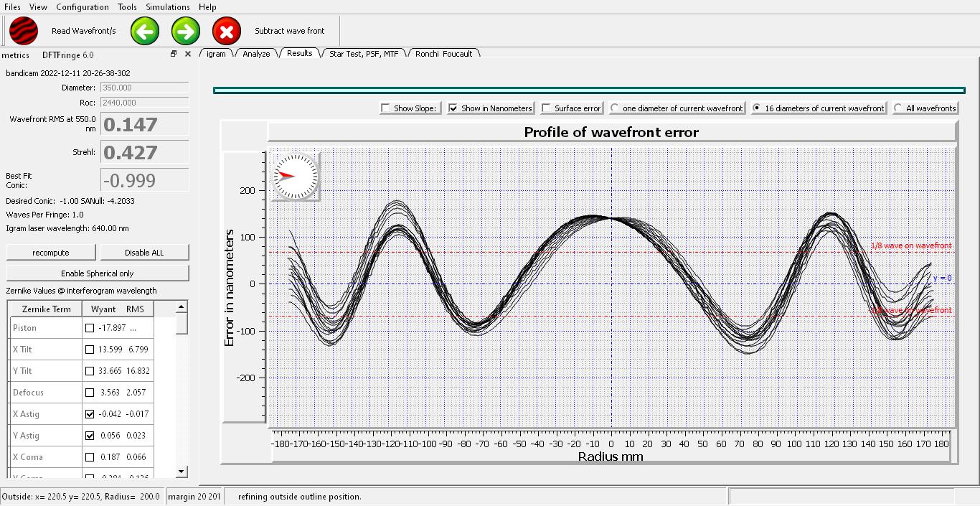Click the green left arrow previous wavefront
The height and width of the screenshot is (506, 980).
(x=145, y=32)
